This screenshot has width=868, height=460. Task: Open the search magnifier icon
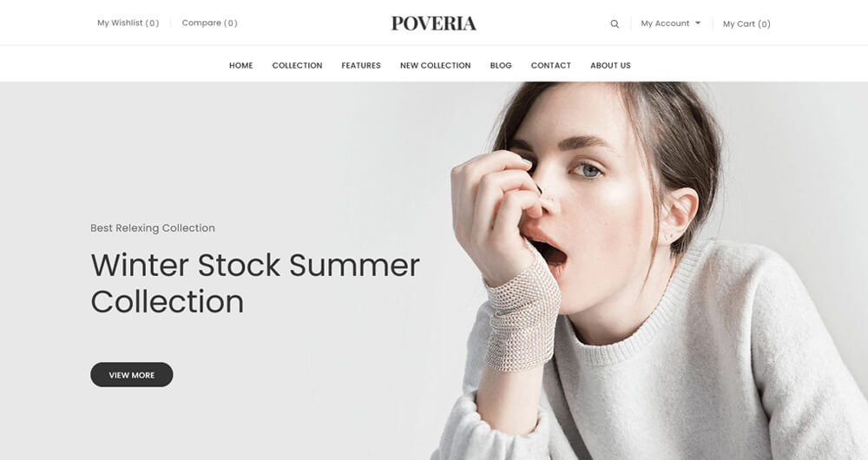(615, 23)
